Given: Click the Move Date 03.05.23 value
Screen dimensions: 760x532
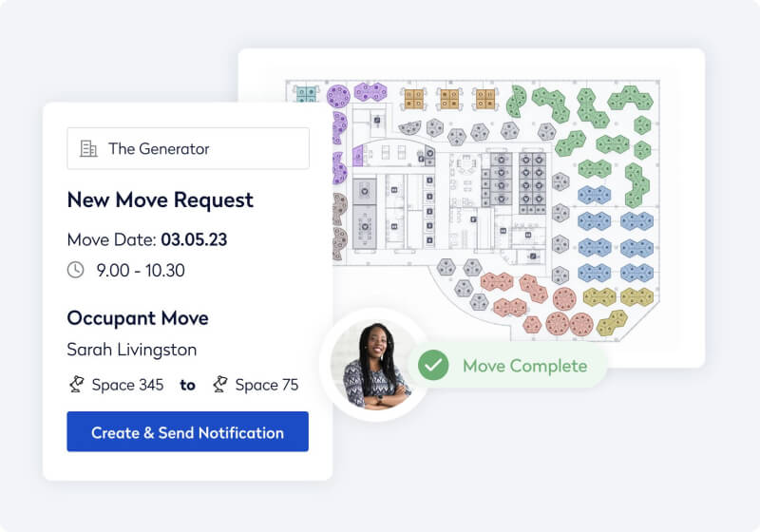Looking at the screenshot, I should (194, 238).
